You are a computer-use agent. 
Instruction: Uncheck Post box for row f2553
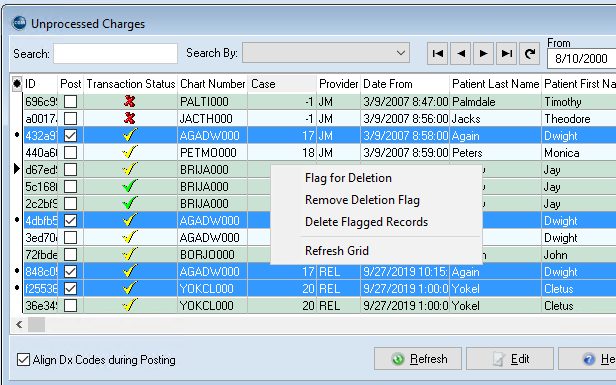tap(70, 289)
